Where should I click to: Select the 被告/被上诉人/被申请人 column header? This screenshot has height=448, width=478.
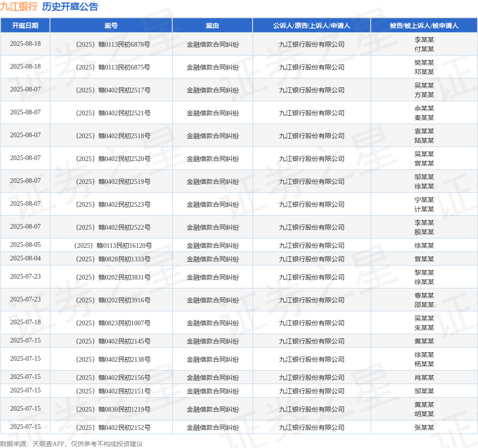click(x=424, y=26)
